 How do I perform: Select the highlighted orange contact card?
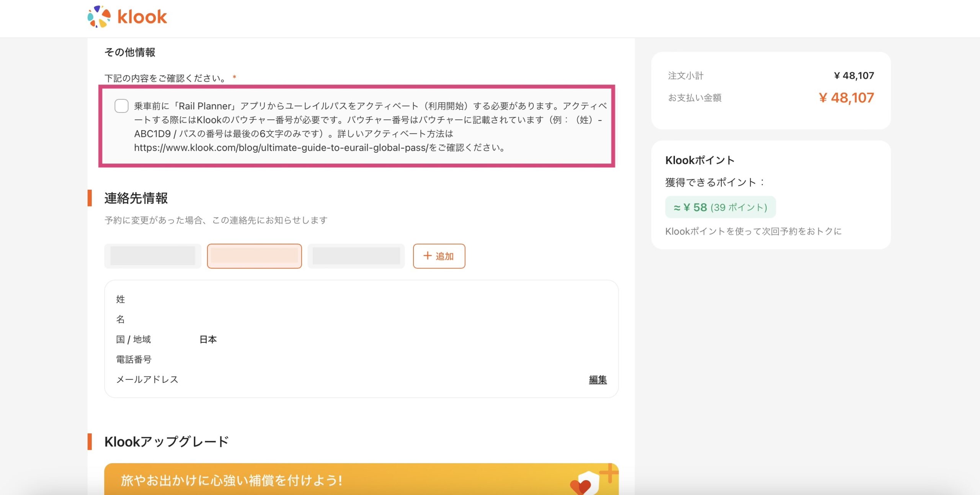(254, 256)
